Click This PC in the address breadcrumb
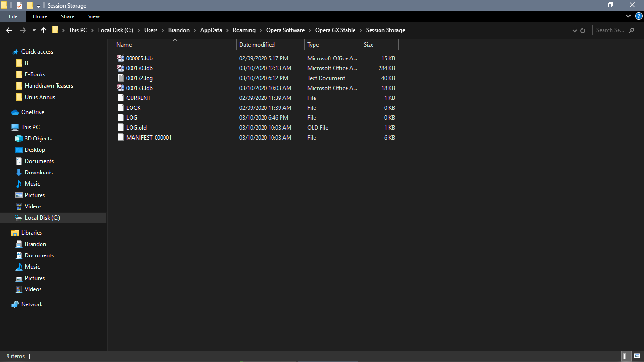The image size is (644, 362). pyautogui.click(x=78, y=30)
